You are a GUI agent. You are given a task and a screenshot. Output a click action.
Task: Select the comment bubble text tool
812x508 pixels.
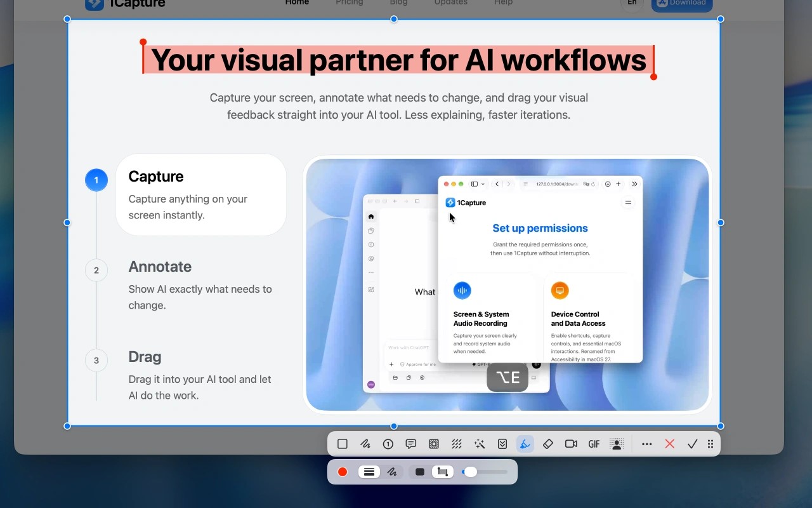pyautogui.click(x=411, y=444)
